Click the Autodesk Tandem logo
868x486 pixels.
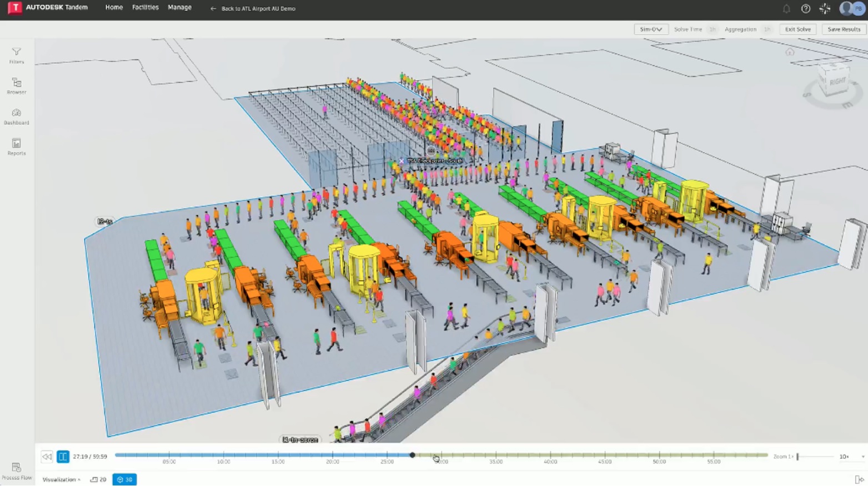pyautogui.click(x=48, y=8)
